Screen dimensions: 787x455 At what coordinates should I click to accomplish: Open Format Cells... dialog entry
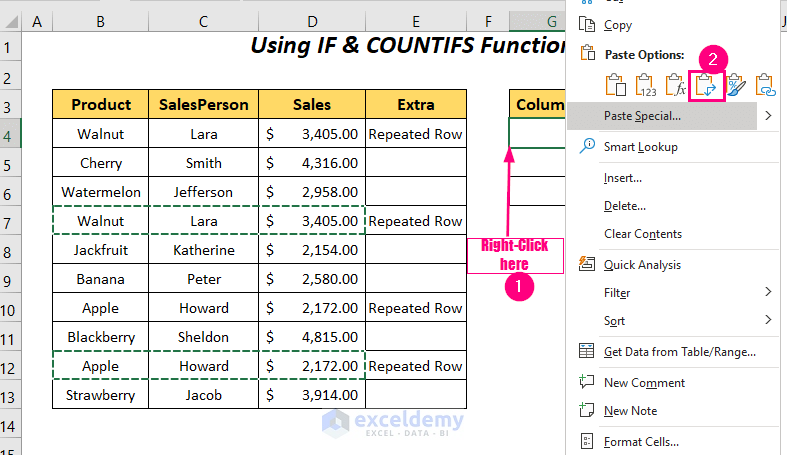pos(641,441)
